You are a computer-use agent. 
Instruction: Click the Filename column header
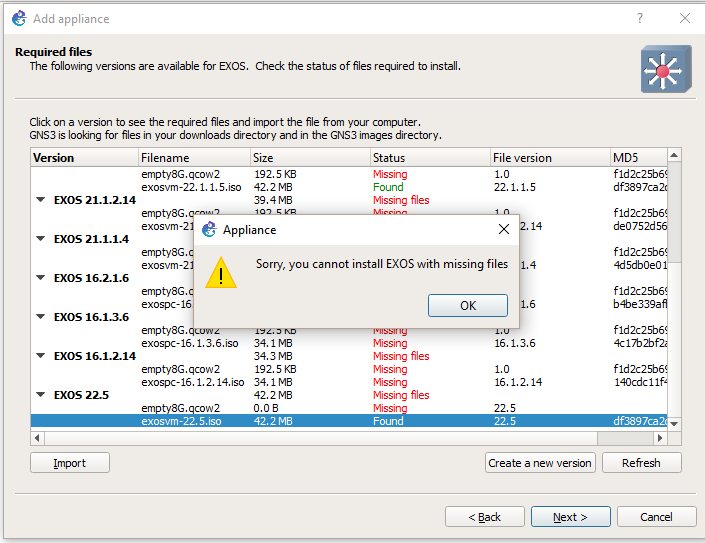pyautogui.click(x=194, y=158)
